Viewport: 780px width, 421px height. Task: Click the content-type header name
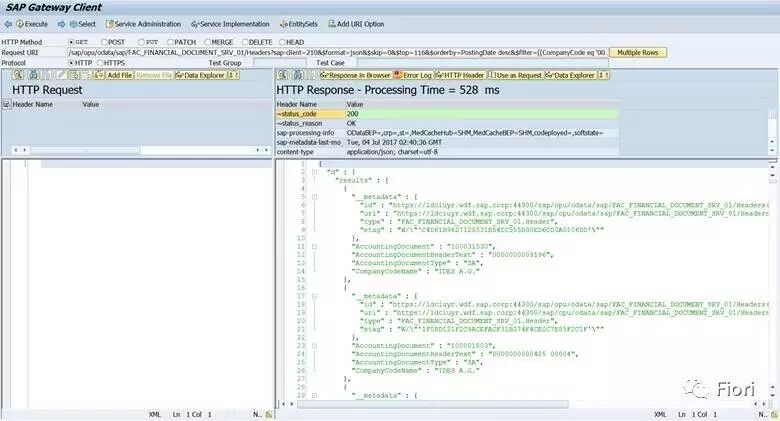click(295, 152)
